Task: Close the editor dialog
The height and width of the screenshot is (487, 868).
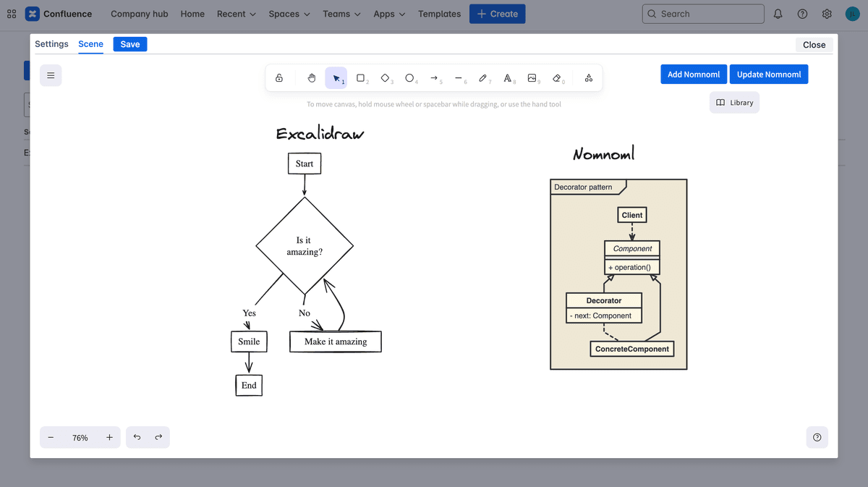Action: 814,45
